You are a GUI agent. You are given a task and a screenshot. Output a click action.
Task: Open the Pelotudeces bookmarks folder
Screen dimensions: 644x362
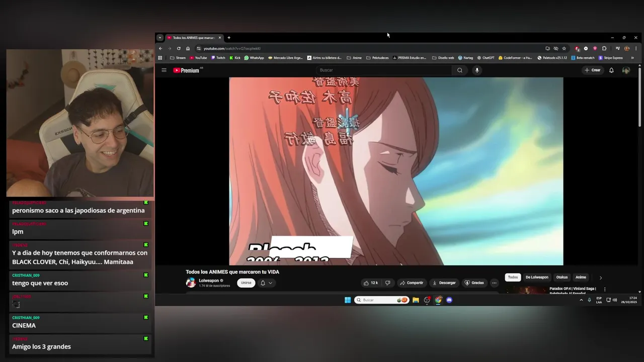coord(377,58)
